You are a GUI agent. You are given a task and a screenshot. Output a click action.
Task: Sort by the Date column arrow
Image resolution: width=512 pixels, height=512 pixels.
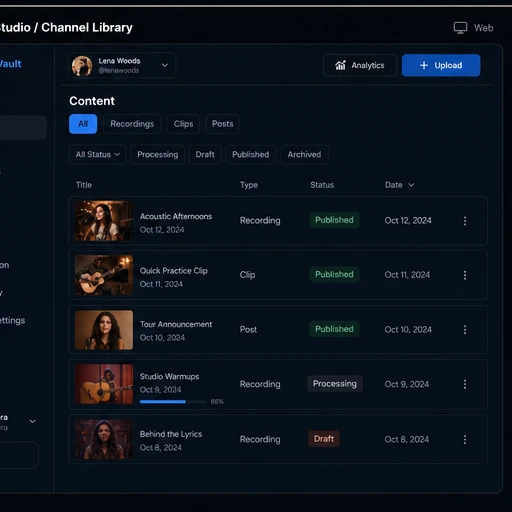coord(411,185)
